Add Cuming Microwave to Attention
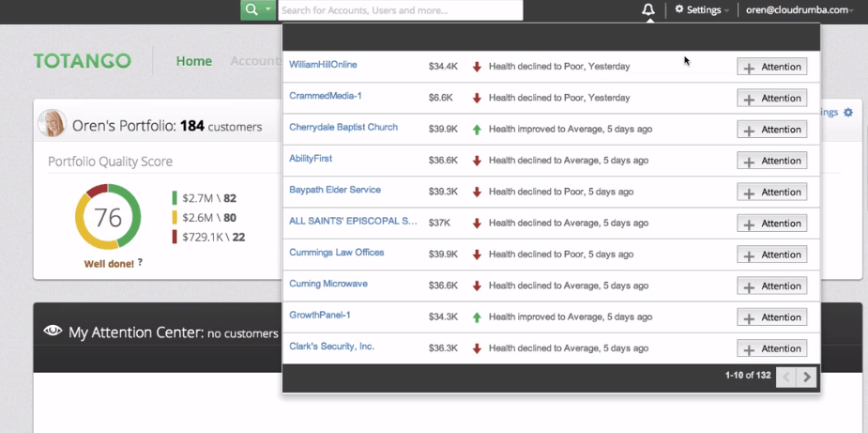The width and height of the screenshot is (868, 433). tap(771, 286)
